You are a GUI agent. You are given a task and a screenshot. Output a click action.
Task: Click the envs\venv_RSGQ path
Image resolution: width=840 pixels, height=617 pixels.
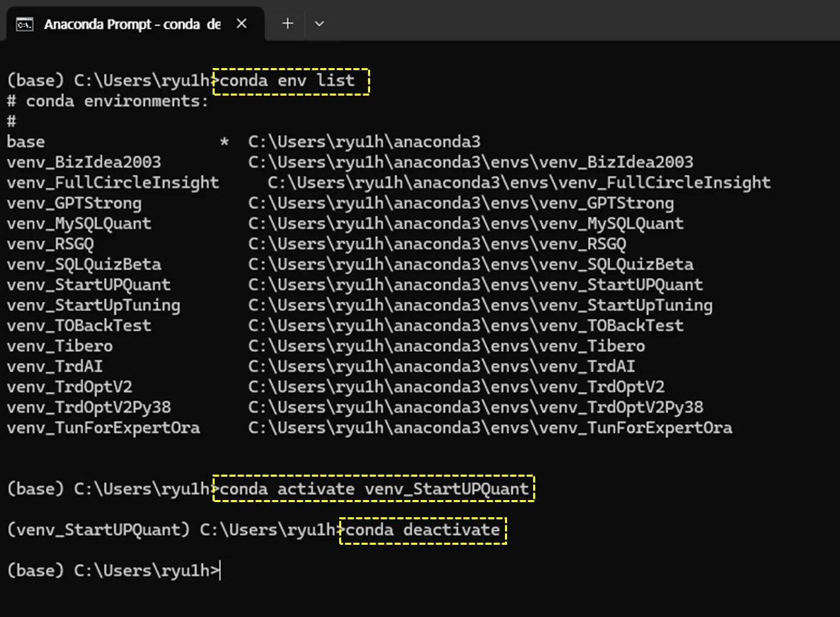tap(438, 244)
